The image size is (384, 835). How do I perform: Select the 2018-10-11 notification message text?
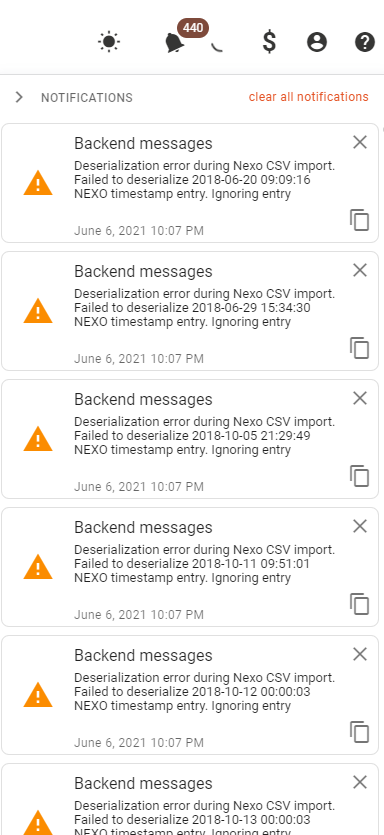(x=205, y=563)
